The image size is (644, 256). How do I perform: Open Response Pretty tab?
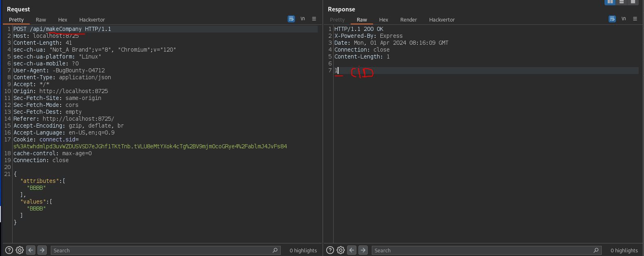click(x=337, y=20)
